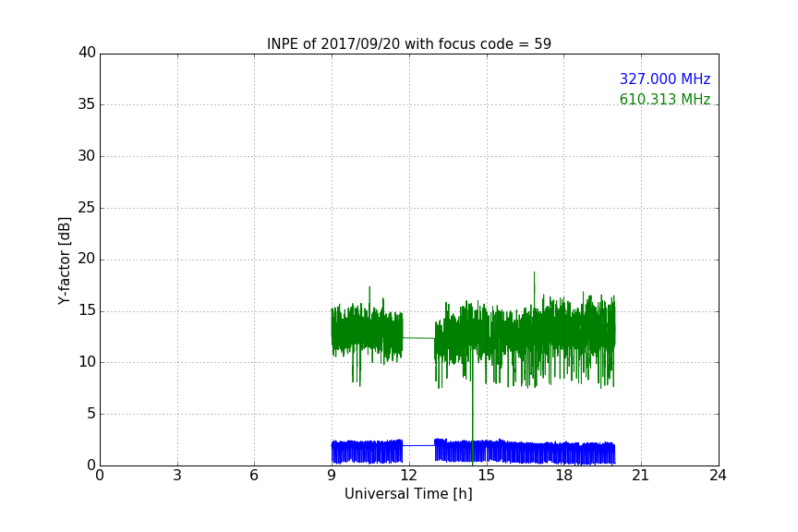Viewport: 798px width, 532px height.
Task: Click the 'Universal Time [h]' axis label
Action: point(408,494)
